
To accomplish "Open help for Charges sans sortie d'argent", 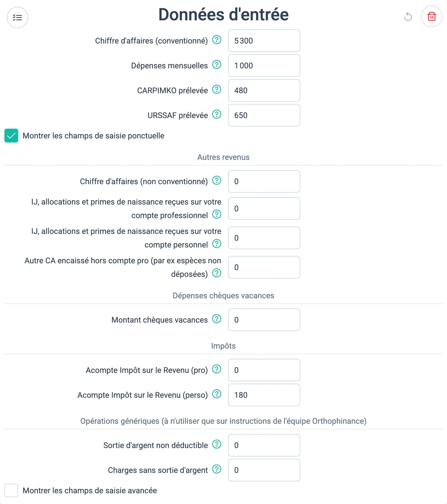I will click(x=217, y=469).
